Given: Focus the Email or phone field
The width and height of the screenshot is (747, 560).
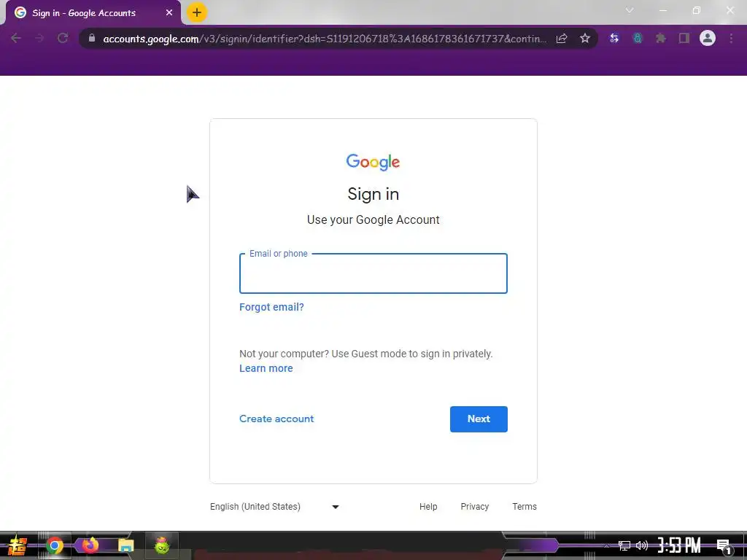Looking at the screenshot, I should pos(373,273).
